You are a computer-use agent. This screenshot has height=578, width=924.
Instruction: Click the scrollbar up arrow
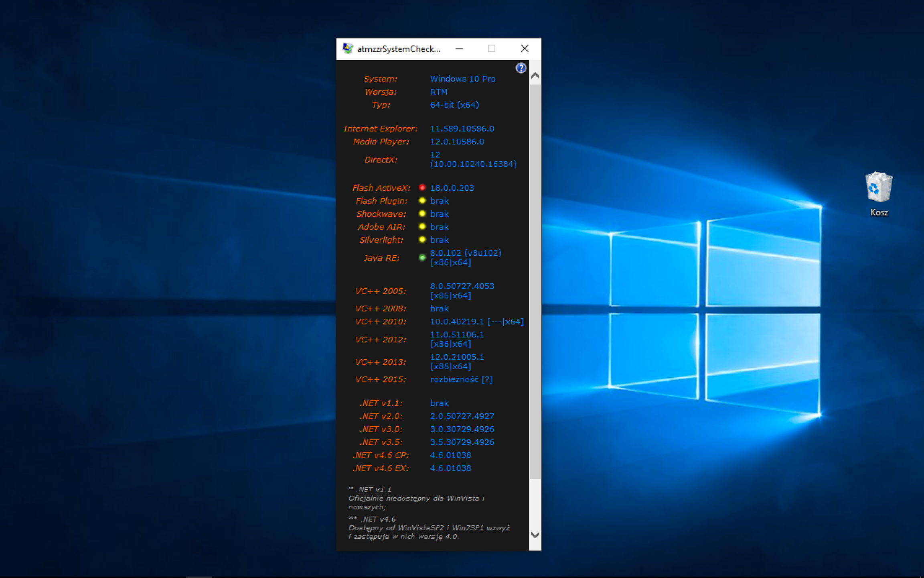535,75
